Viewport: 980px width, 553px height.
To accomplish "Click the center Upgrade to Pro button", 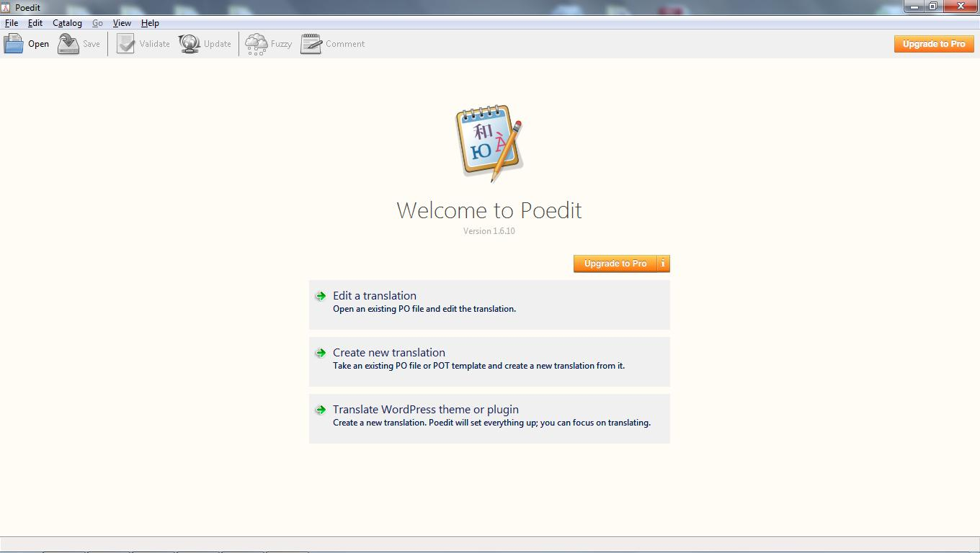I will (615, 264).
